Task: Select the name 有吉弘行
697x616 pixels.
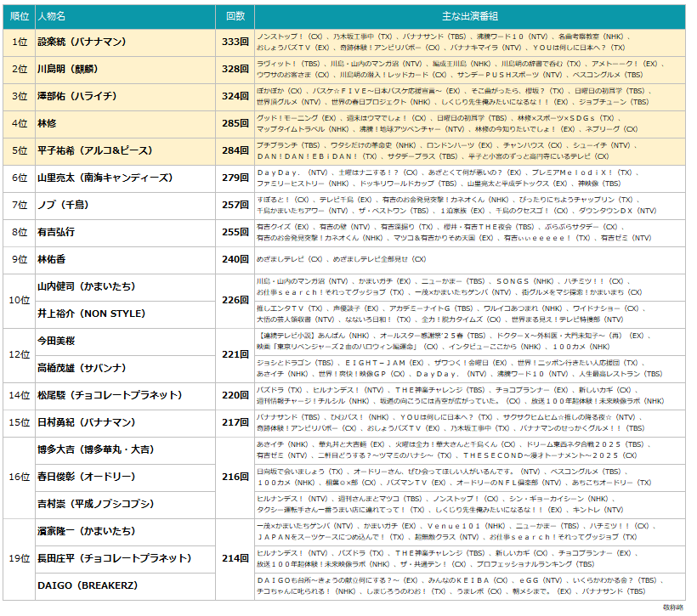Action: (56, 232)
